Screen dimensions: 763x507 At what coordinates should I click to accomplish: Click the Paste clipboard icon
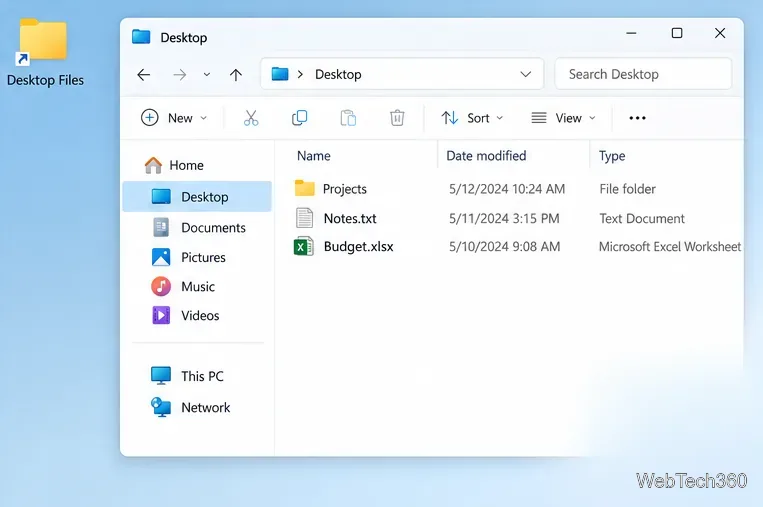(348, 118)
